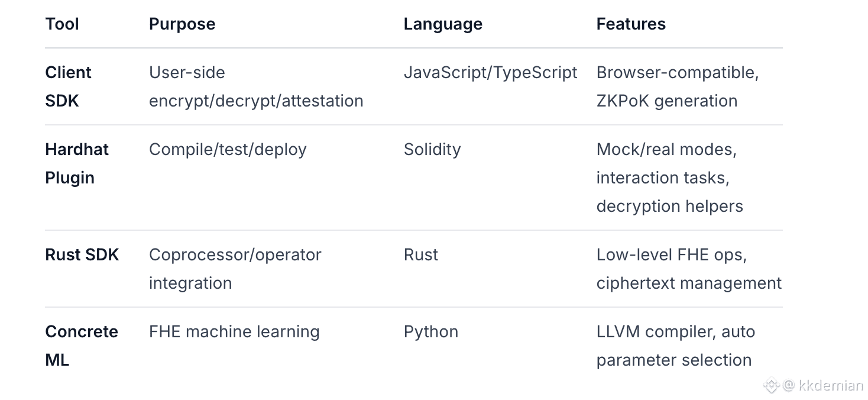Select the Rust SDK tool name

tap(82, 255)
